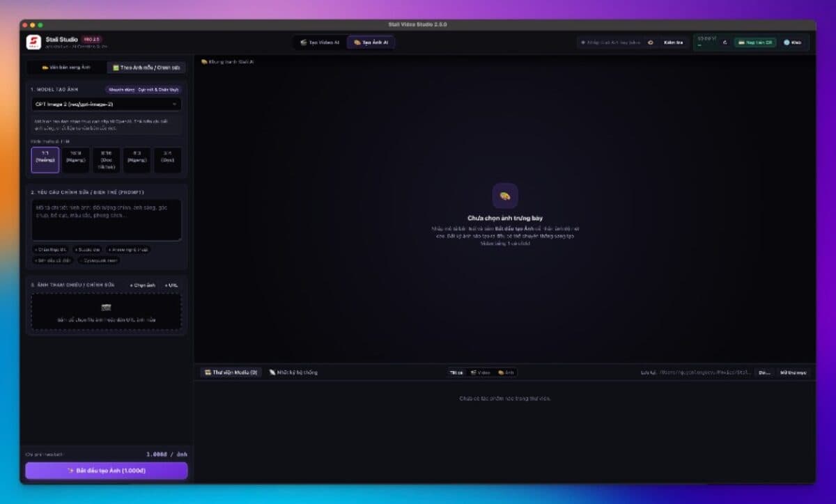Open the GPT Image 2 model dropdown
Viewport: 836px width, 504px height.
pyautogui.click(x=107, y=104)
